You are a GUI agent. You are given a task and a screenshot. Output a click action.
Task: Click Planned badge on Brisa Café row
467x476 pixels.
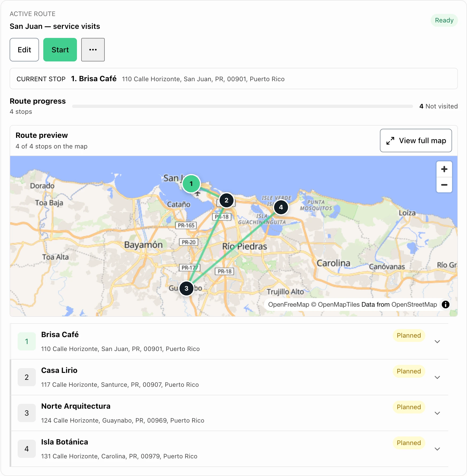tap(409, 335)
